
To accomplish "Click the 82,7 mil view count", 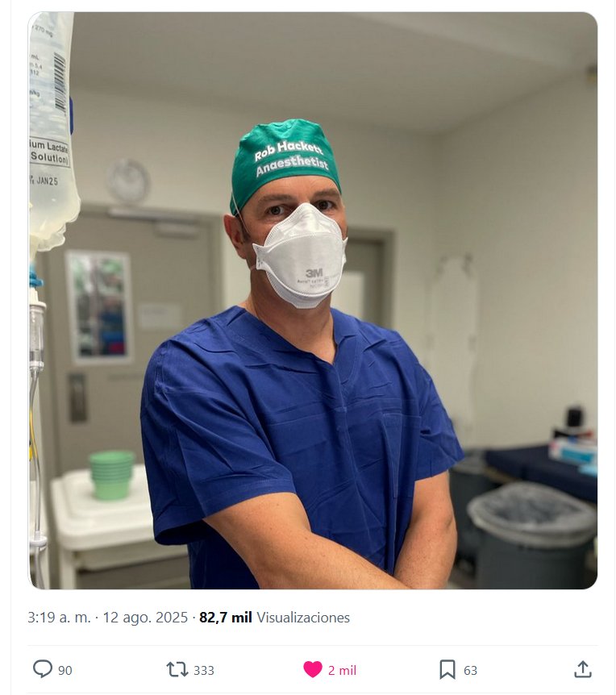I will (x=226, y=618).
